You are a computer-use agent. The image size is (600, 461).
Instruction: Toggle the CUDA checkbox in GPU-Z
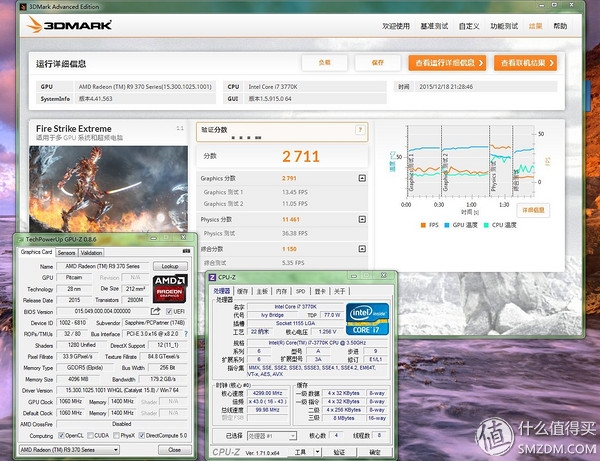pos(90,435)
